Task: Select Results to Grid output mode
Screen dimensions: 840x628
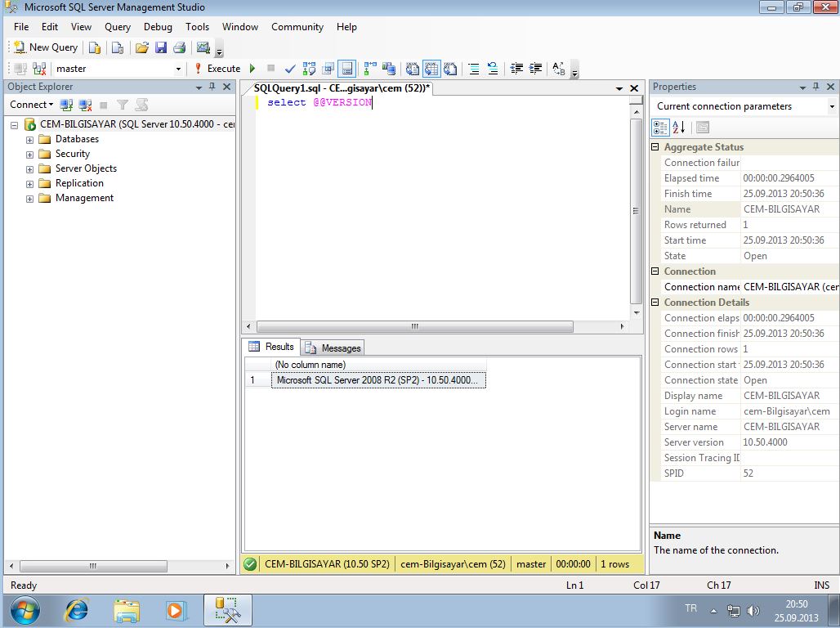Action: pyautogui.click(x=431, y=69)
